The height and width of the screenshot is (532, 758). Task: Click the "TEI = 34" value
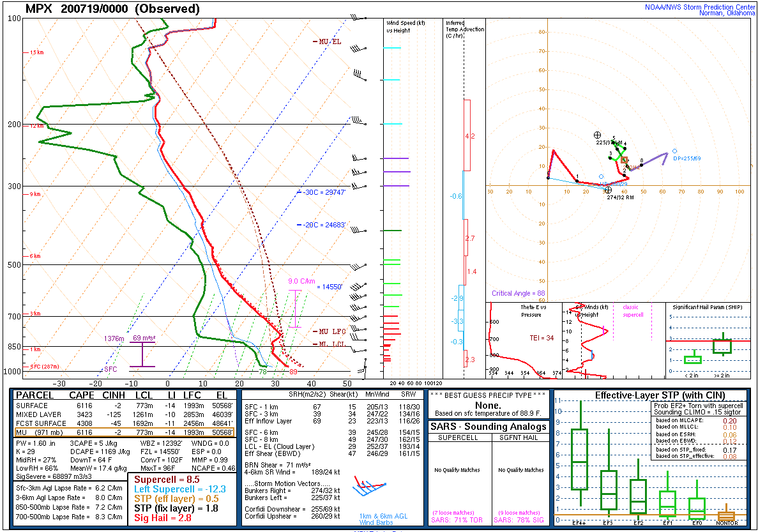pos(542,338)
